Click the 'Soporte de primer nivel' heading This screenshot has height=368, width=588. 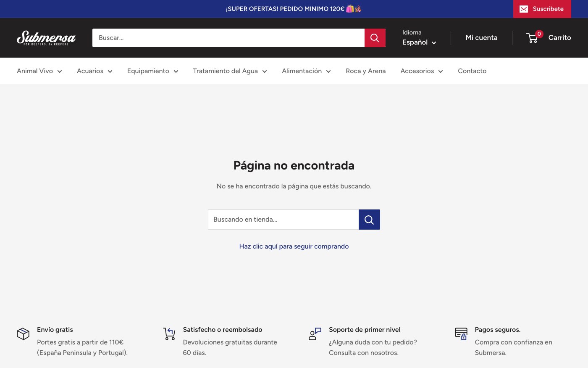[x=365, y=330]
